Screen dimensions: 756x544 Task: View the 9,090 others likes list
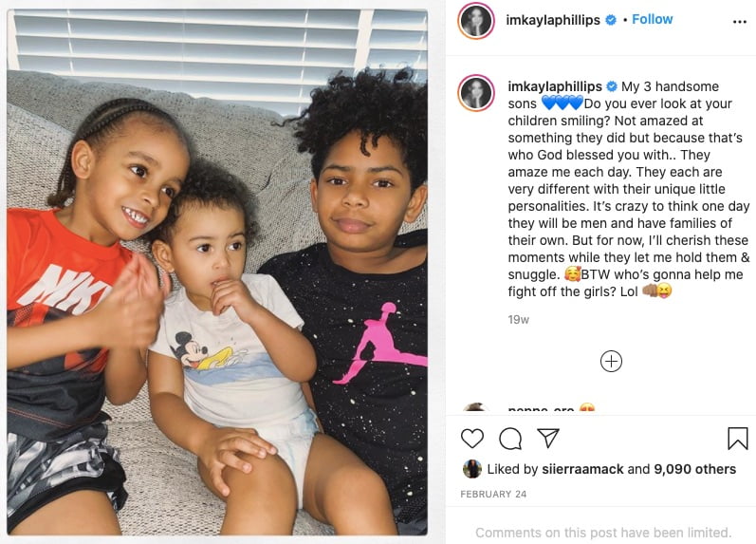(x=694, y=469)
